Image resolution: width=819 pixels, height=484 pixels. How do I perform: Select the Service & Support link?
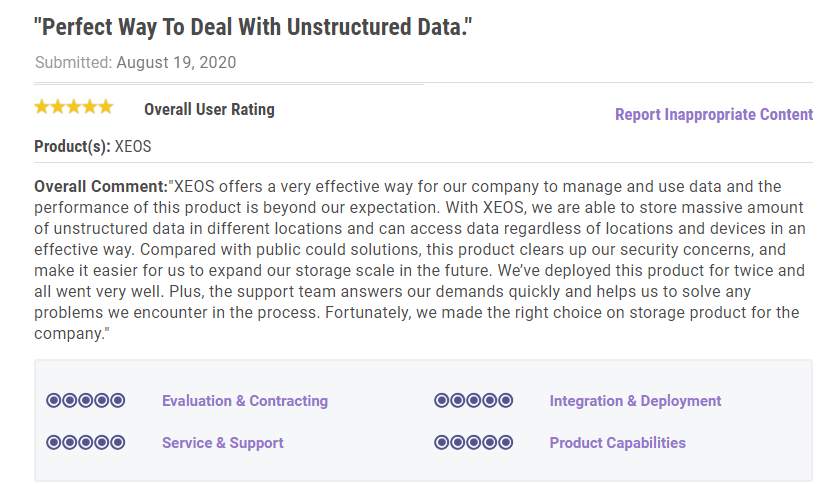(222, 443)
